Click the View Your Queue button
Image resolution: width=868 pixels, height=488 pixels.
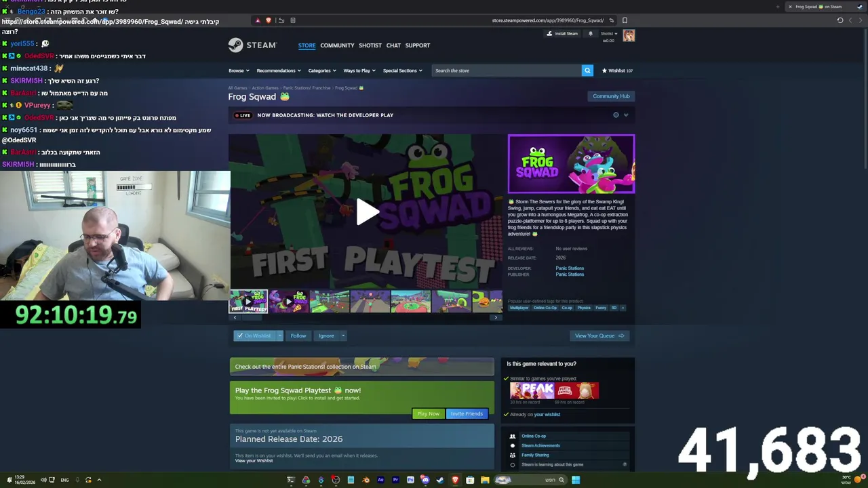(599, 335)
